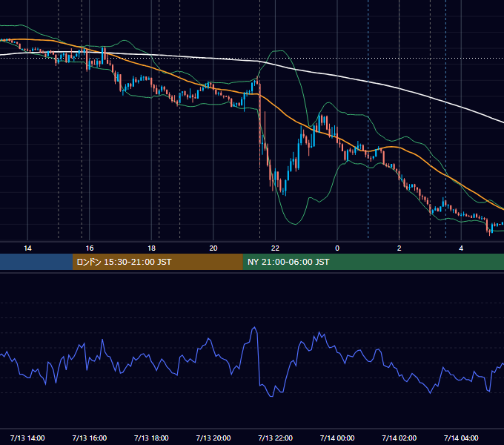The width and height of the screenshot is (504, 445).
Task: Click the 7/13 22:00 time label
Action: coord(276,438)
